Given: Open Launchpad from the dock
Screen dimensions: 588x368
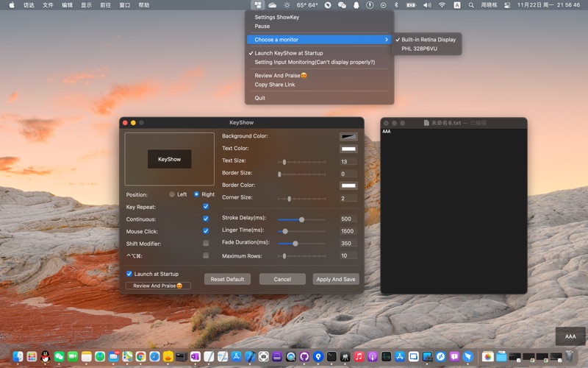Looking at the screenshot, I should (x=32, y=356).
